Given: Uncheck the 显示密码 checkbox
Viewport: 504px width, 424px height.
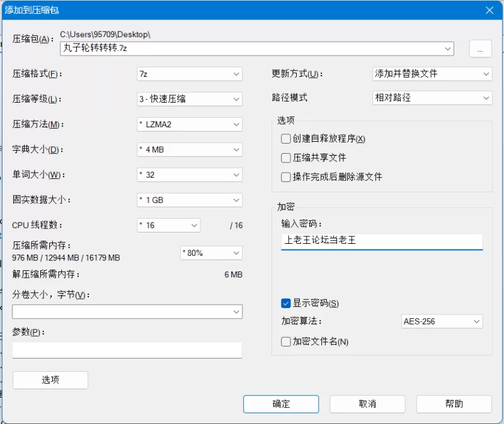Looking at the screenshot, I should [x=285, y=303].
